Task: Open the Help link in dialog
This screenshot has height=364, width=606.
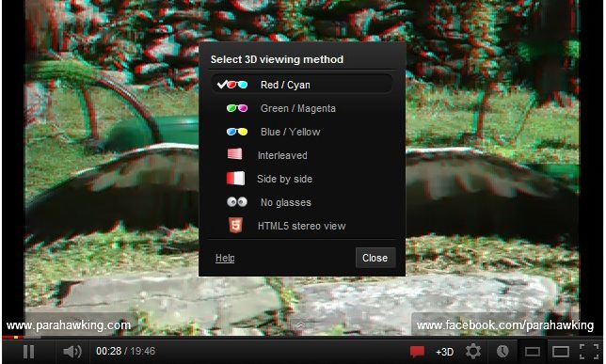Action: coord(225,258)
